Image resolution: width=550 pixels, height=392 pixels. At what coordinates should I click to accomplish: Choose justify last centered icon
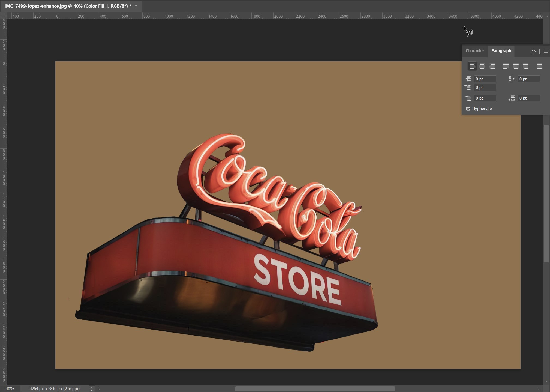click(516, 66)
